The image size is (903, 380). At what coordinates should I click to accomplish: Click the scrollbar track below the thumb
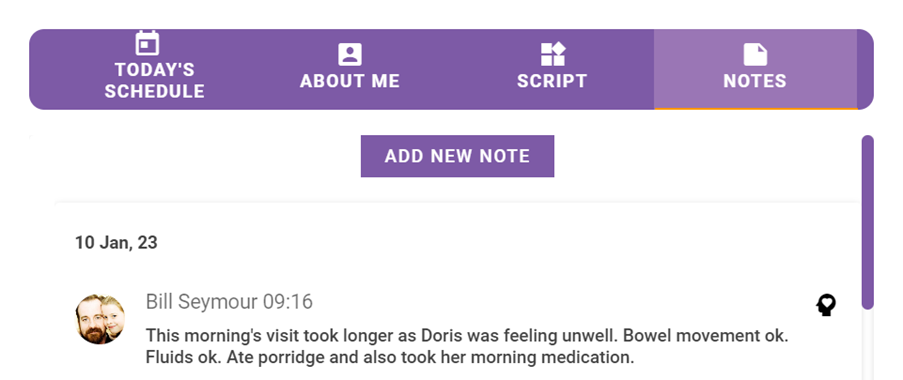[867, 345]
